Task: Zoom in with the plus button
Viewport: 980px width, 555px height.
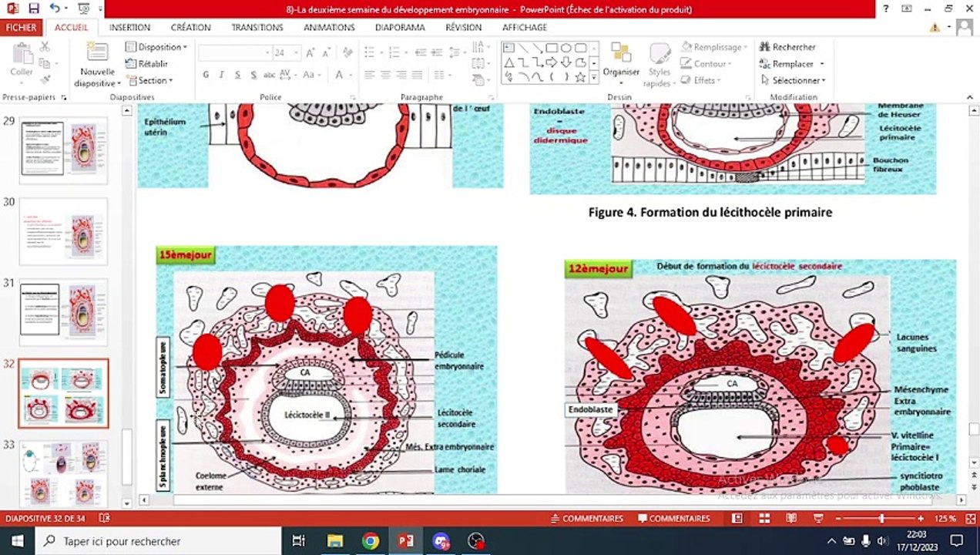Action: [x=921, y=519]
